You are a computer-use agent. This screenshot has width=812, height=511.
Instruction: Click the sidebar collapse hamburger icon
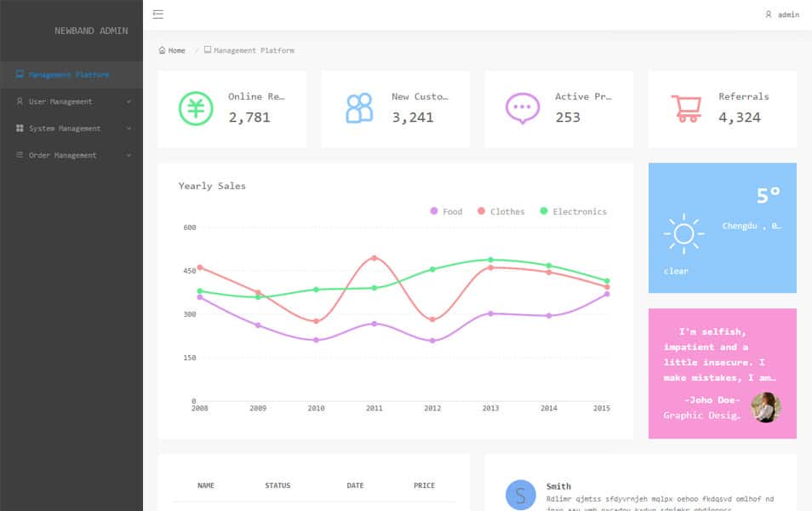click(158, 14)
